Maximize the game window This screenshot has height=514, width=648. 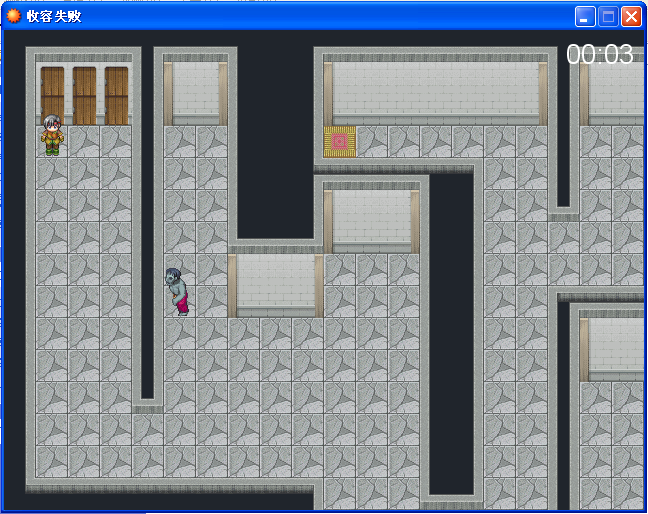pyautogui.click(x=608, y=17)
